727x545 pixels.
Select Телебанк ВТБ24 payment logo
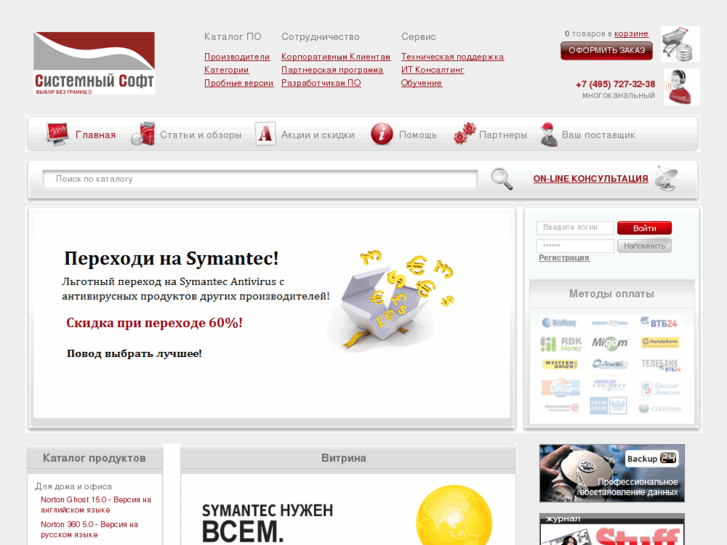[661, 365]
